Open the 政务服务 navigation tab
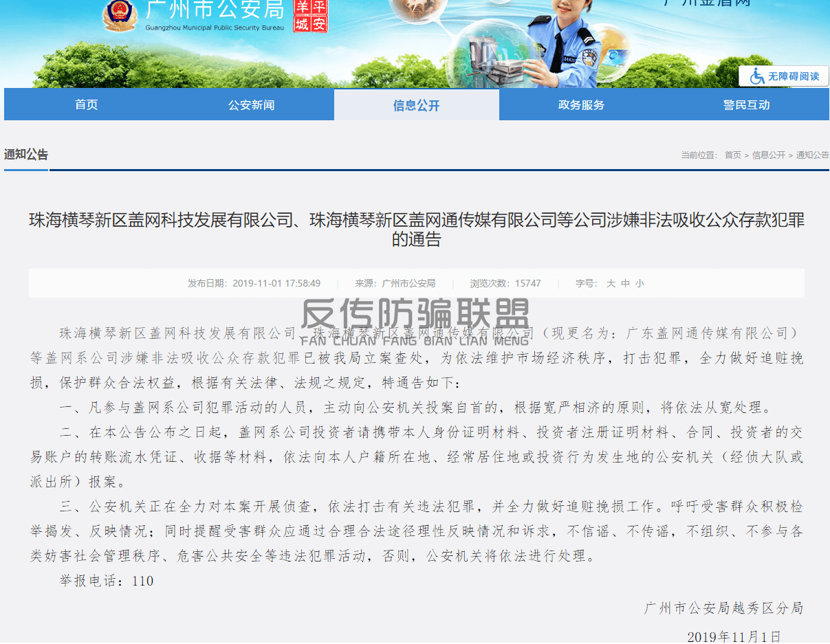The image size is (830, 644). 581,105
